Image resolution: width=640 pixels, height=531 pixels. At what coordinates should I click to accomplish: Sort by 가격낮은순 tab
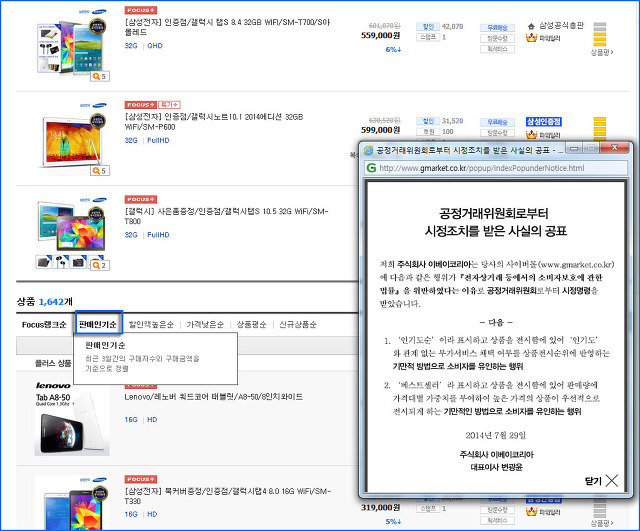(x=205, y=324)
